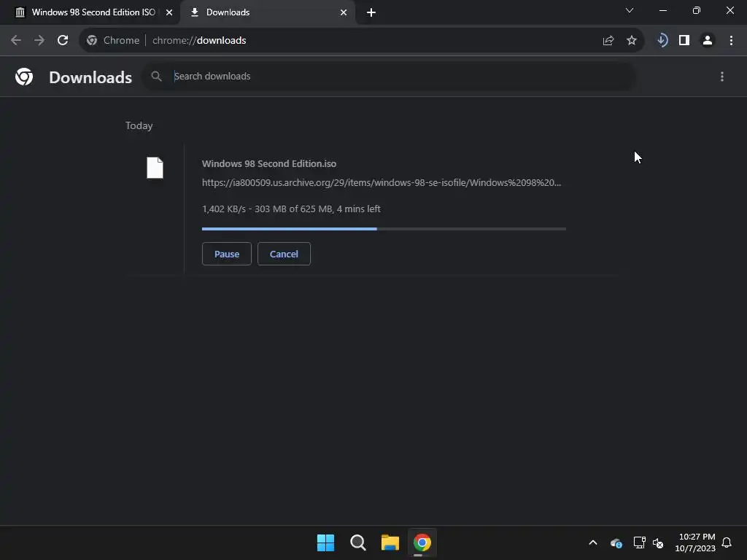Open the Downloads page more actions menu
This screenshot has width=747, height=560.
(x=722, y=77)
